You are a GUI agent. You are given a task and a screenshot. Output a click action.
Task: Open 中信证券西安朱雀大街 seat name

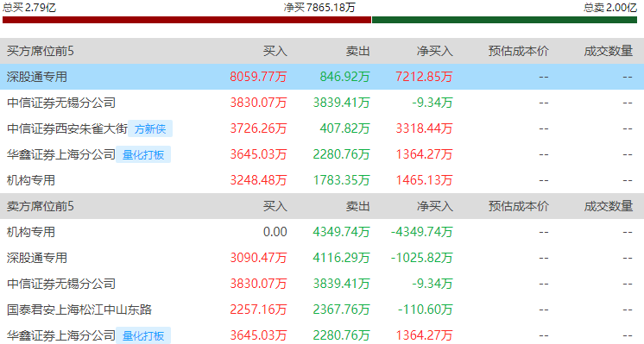[67, 128]
